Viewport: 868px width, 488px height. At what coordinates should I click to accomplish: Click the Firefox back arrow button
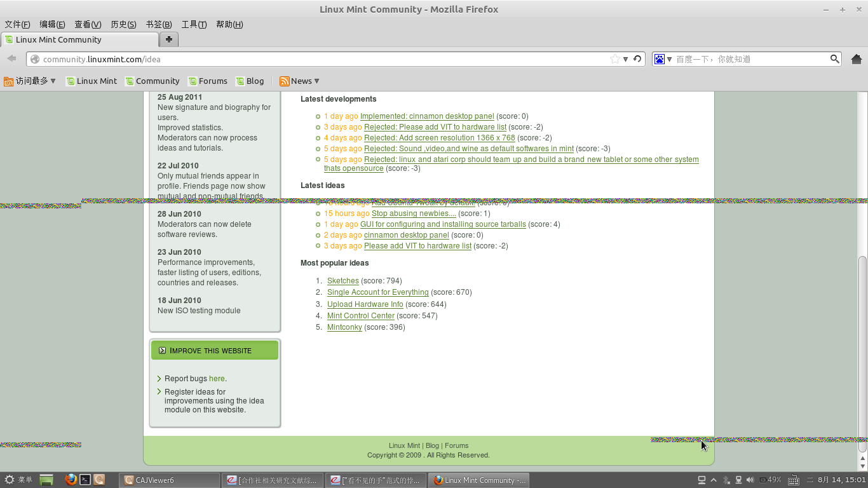tap(11, 58)
